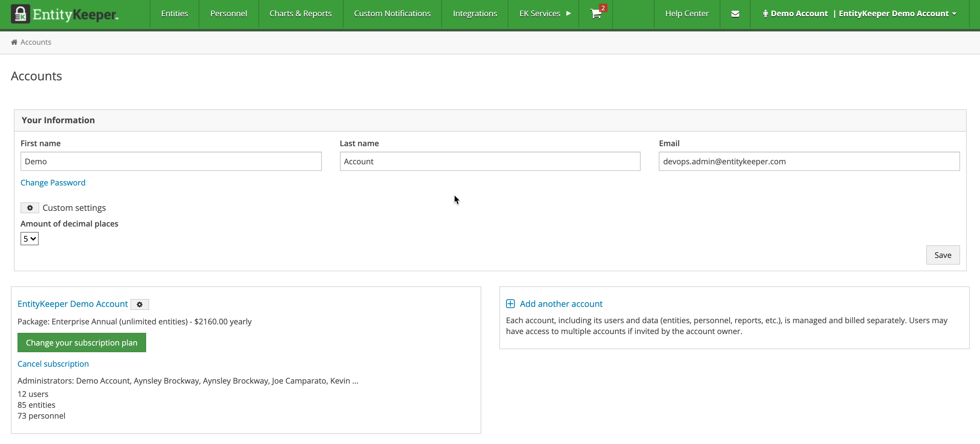Click the Package Enterprise Annual text
The height and width of the screenshot is (444, 980).
[x=135, y=321]
